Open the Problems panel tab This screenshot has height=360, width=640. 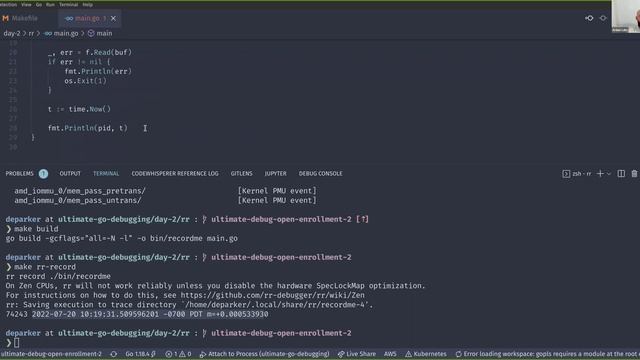[20, 173]
